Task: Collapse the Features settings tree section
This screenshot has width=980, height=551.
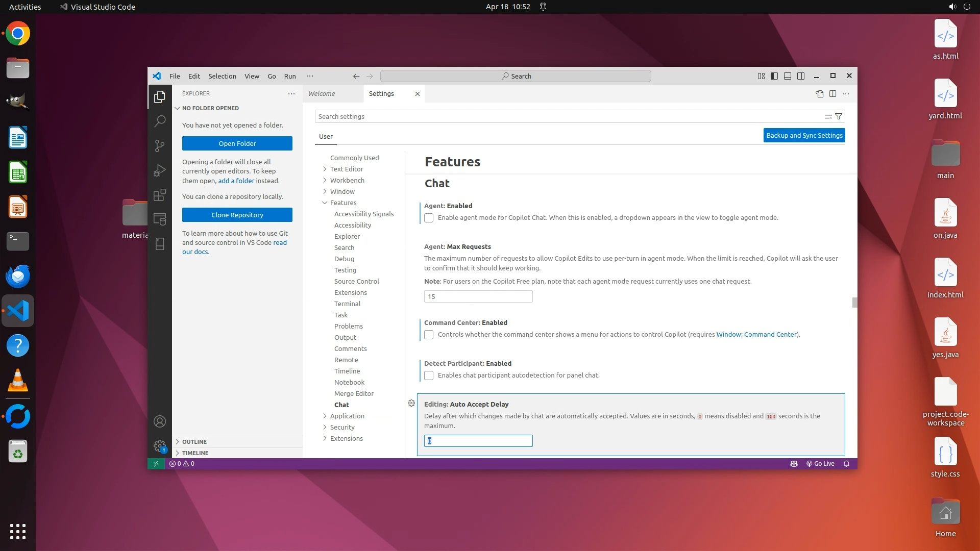Action: [x=325, y=203]
